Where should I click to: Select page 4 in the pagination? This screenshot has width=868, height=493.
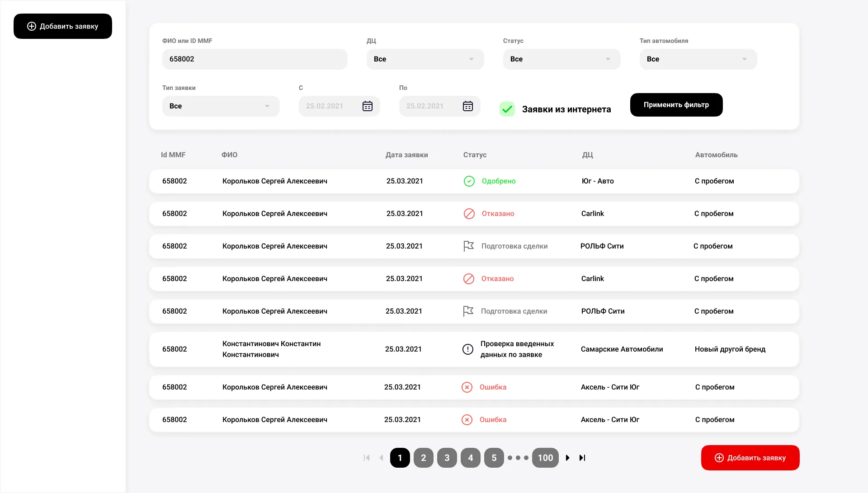coord(471,458)
